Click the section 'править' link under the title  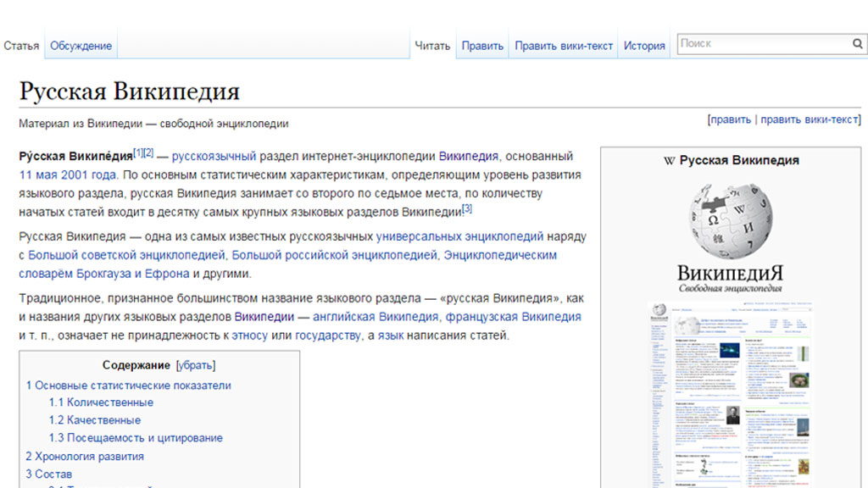tap(731, 119)
